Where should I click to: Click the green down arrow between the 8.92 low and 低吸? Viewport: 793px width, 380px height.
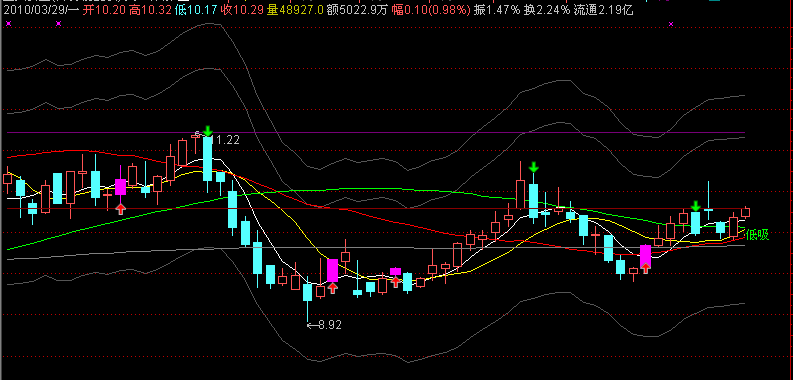[533, 167]
